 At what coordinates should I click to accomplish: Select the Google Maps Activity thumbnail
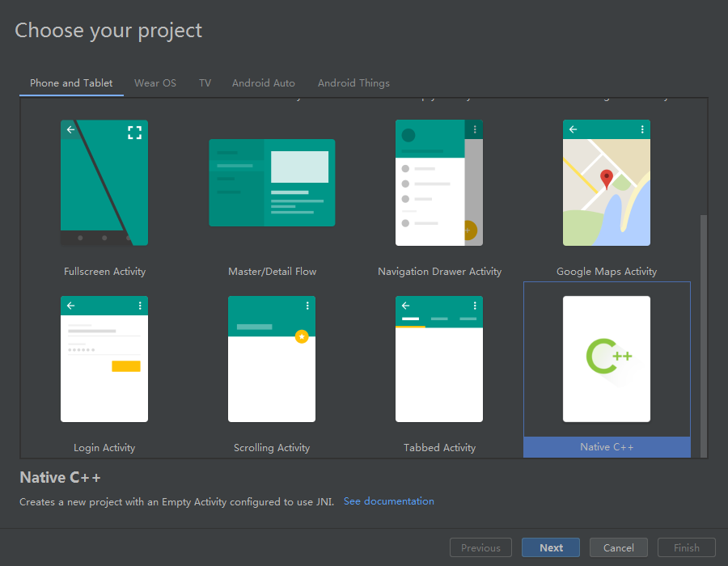click(x=607, y=183)
